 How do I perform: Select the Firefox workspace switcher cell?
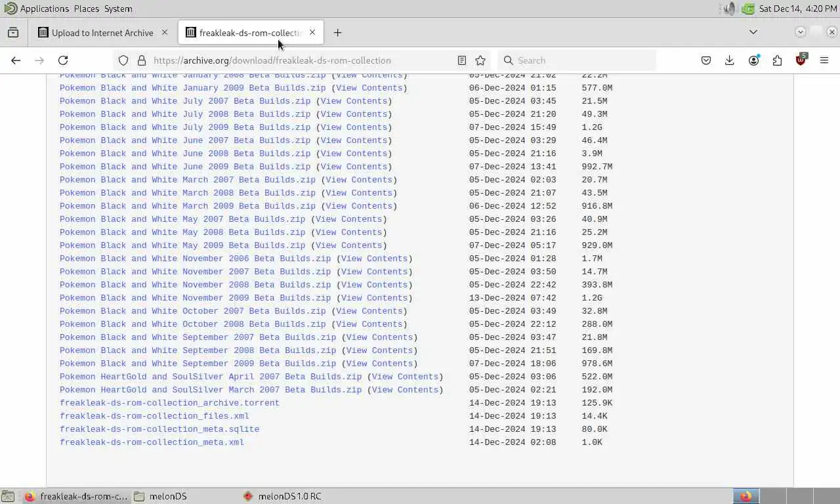(746, 496)
